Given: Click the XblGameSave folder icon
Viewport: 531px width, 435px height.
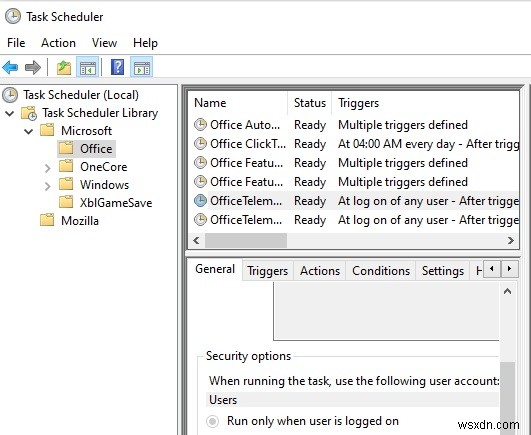Looking at the screenshot, I should pyautogui.click(x=66, y=202).
